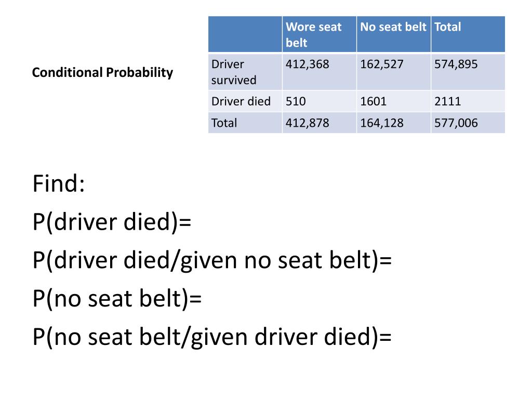
Task: Click the Driver died row label
Action: (x=245, y=101)
